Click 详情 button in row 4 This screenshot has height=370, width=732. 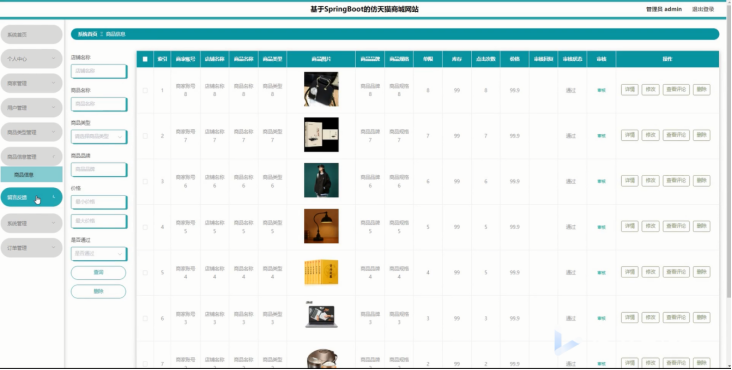tap(630, 226)
